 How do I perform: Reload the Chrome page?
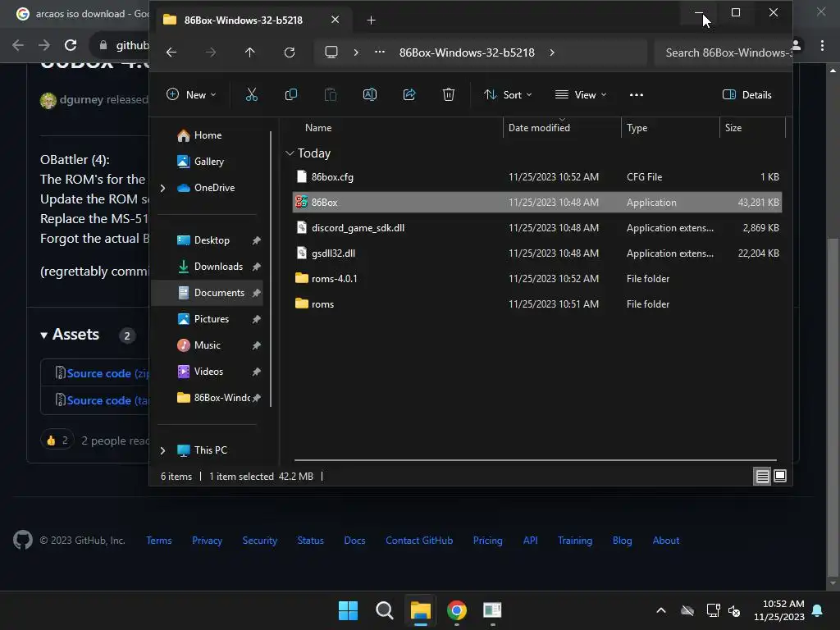(x=71, y=45)
